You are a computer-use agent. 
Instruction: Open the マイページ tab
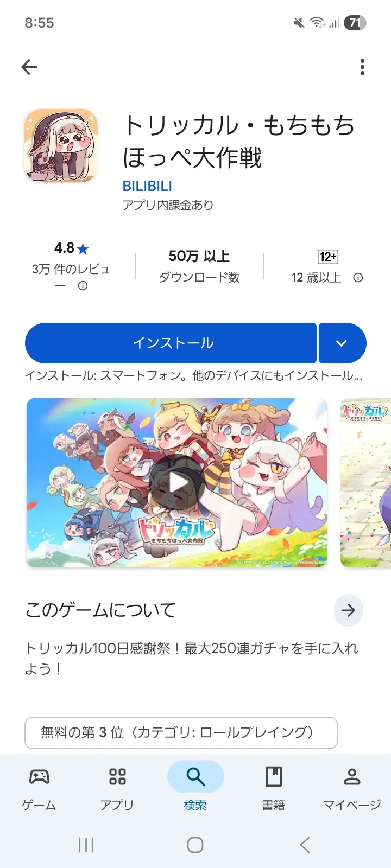pyautogui.click(x=352, y=789)
